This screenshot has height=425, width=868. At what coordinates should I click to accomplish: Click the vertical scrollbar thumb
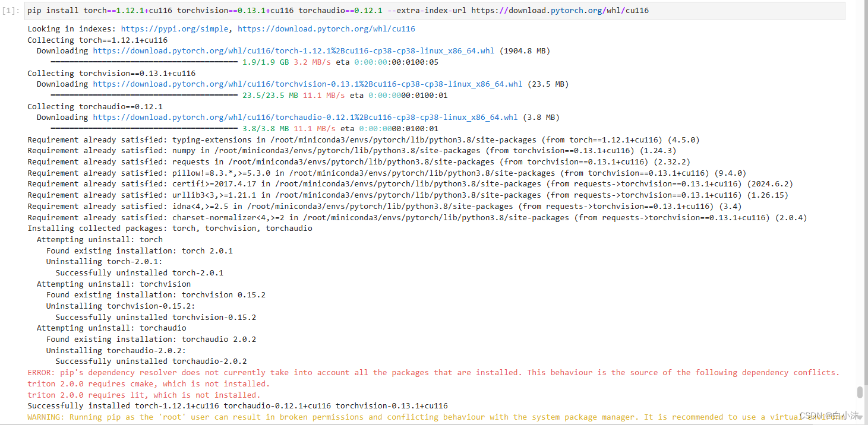click(x=860, y=392)
